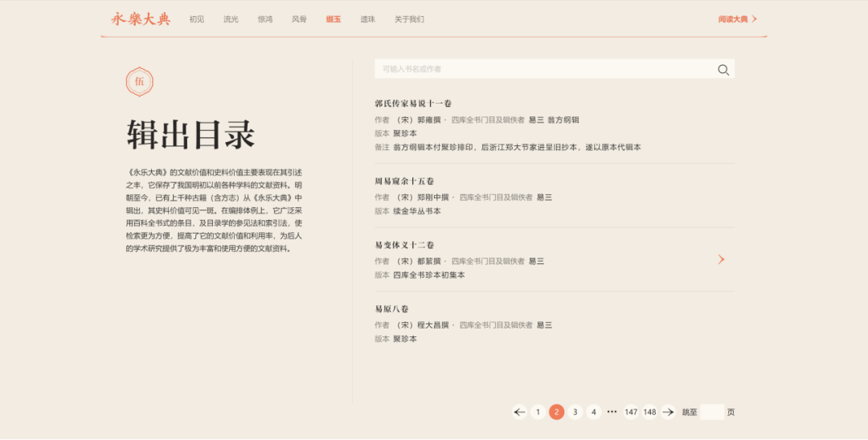
Task: Click the 阅读大典 link
Action: [x=737, y=19]
